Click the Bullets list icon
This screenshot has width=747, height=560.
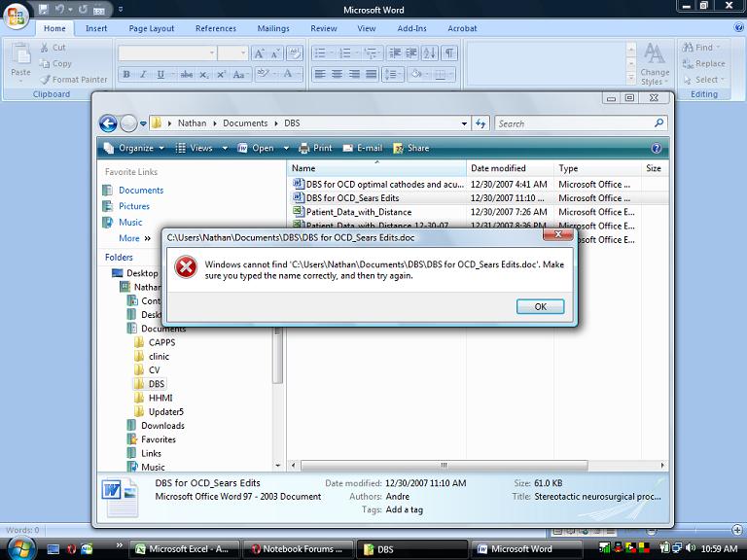point(321,52)
